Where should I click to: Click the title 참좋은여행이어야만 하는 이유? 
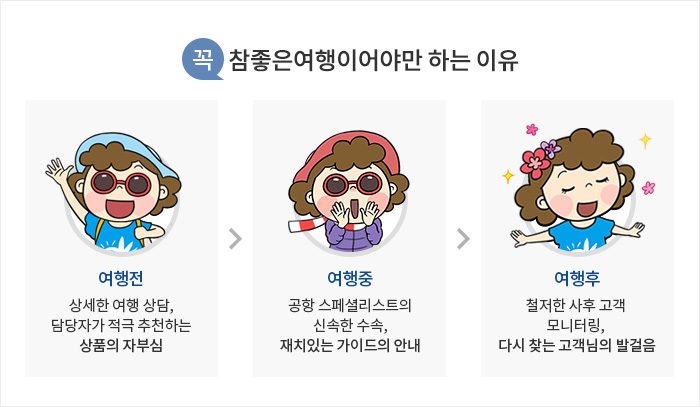click(x=373, y=60)
